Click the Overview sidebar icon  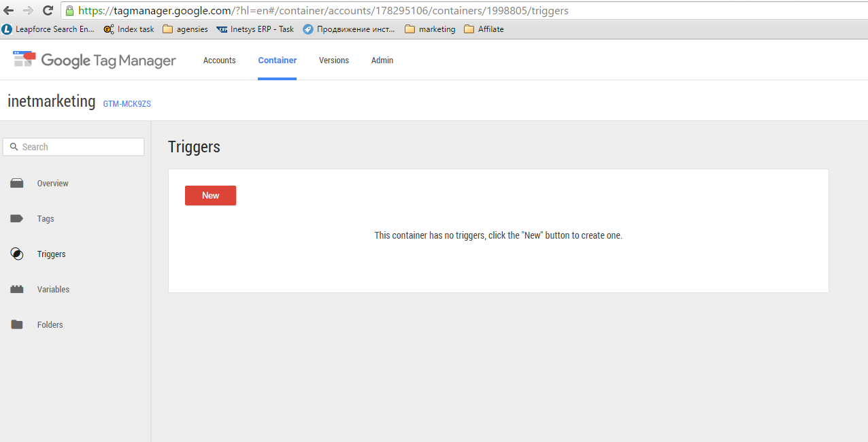tap(17, 184)
